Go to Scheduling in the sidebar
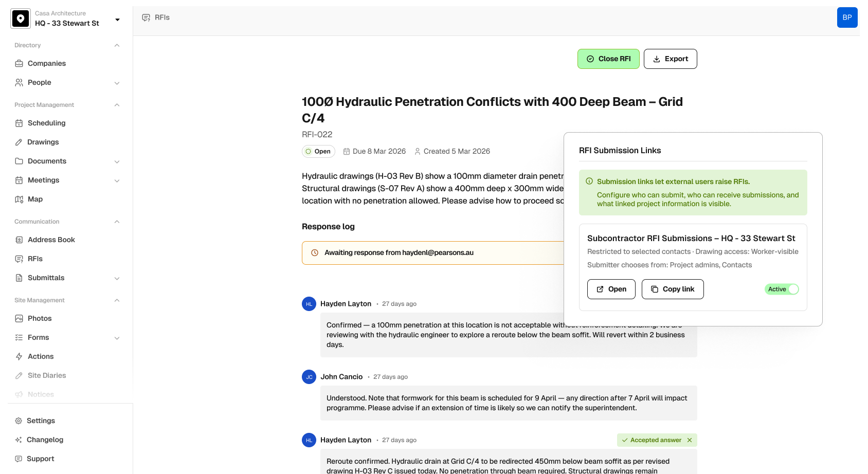 (47, 123)
